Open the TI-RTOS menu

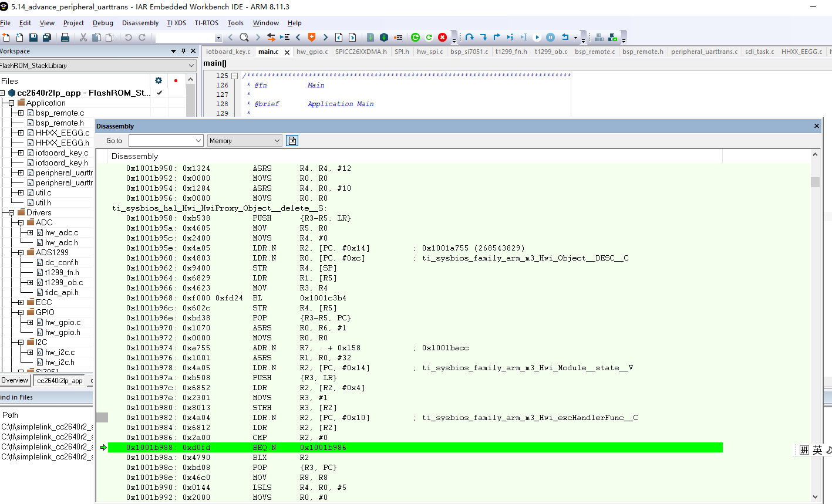(206, 23)
